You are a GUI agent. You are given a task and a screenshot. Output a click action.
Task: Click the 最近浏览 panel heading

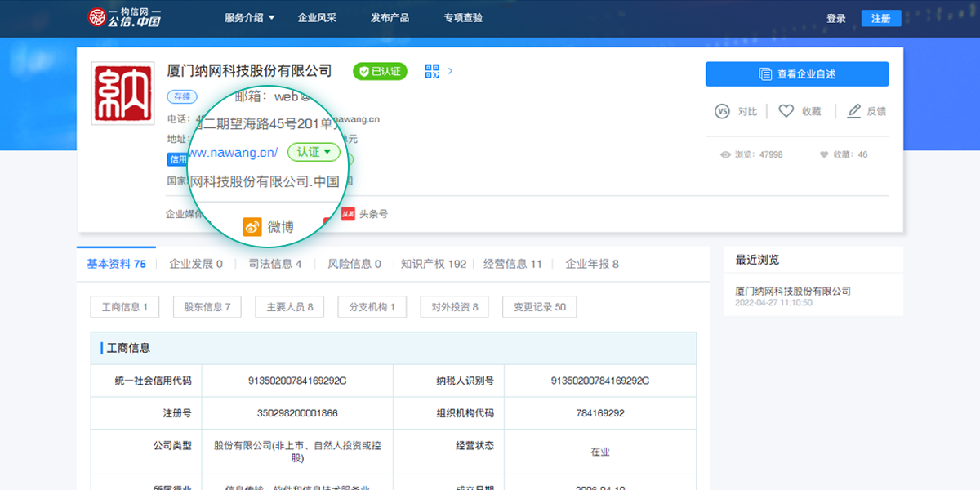pyautogui.click(x=757, y=260)
